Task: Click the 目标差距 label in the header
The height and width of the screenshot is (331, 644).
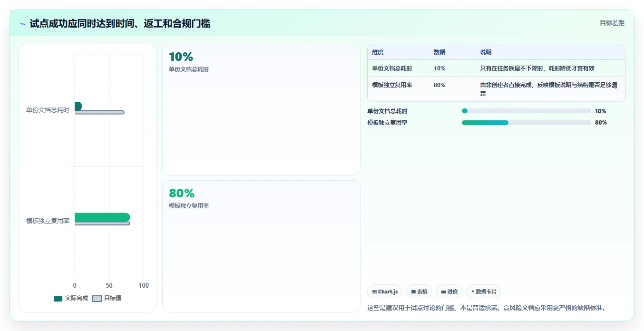Action: [x=612, y=23]
